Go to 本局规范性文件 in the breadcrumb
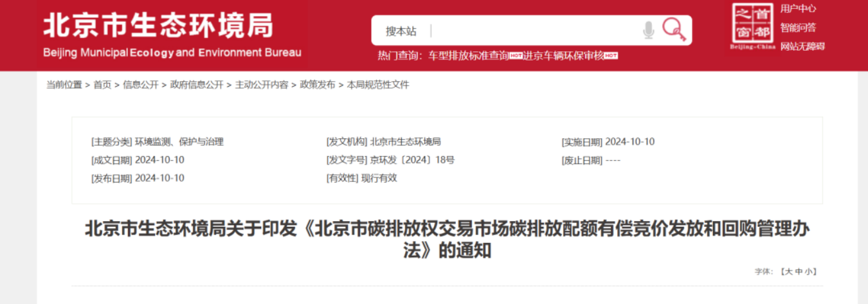Viewport: 868px width, 304px height. click(378, 85)
